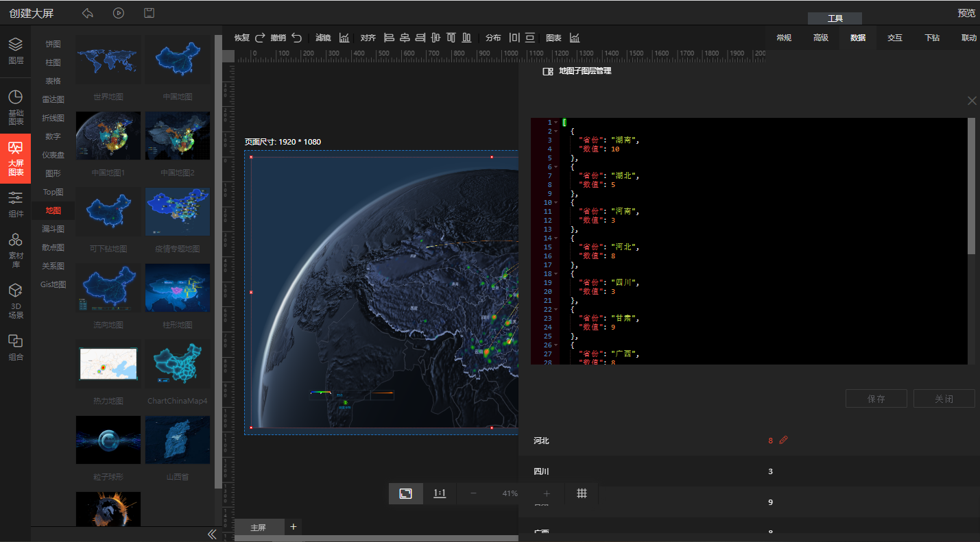Viewport: 980px width, 542px height.
Task: Click the fit-to-screen icon in zoom bar
Action: tap(406, 493)
